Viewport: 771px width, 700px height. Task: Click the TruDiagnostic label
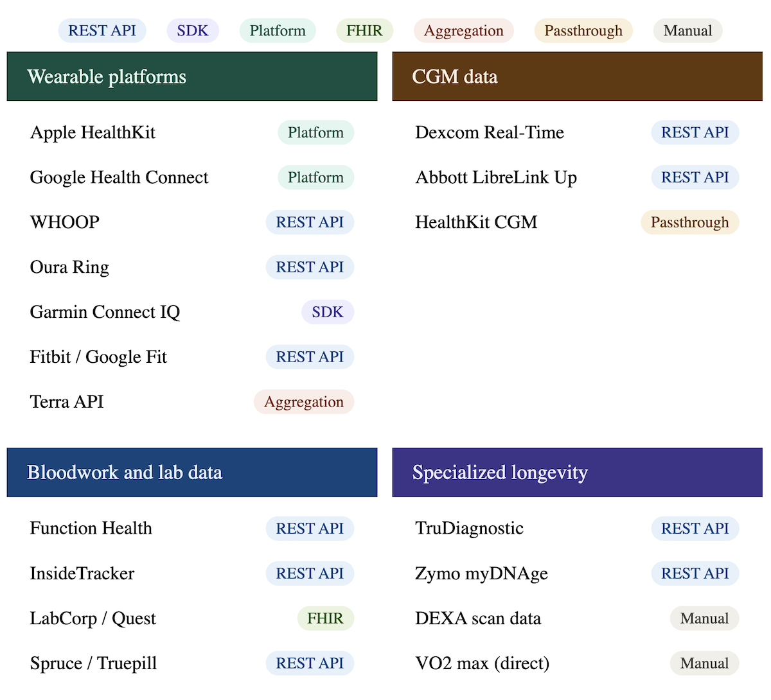point(469,529)
